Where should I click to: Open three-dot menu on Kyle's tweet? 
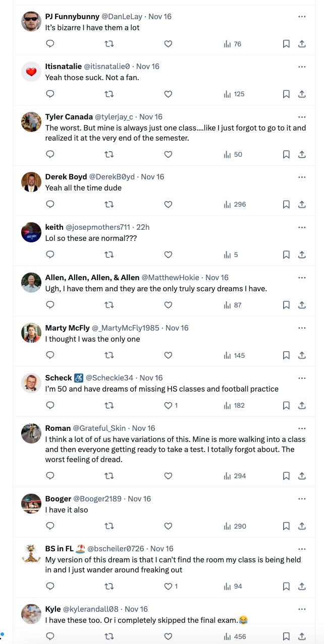pyautogui.click(x=302, y=609)
